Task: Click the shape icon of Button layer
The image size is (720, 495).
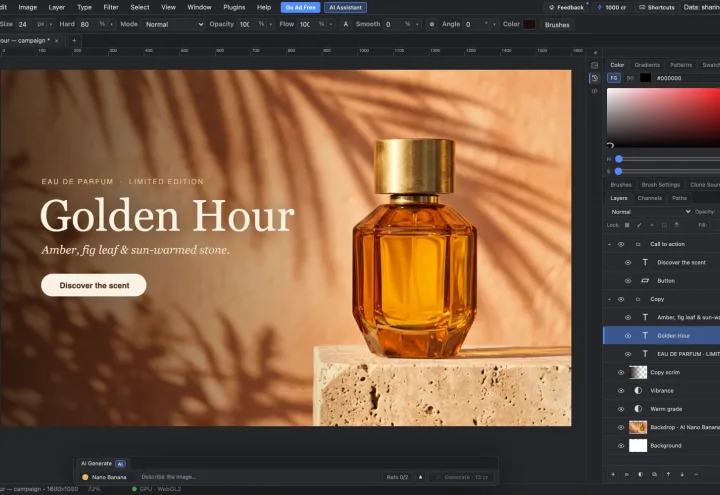Action: coord(645,281)
